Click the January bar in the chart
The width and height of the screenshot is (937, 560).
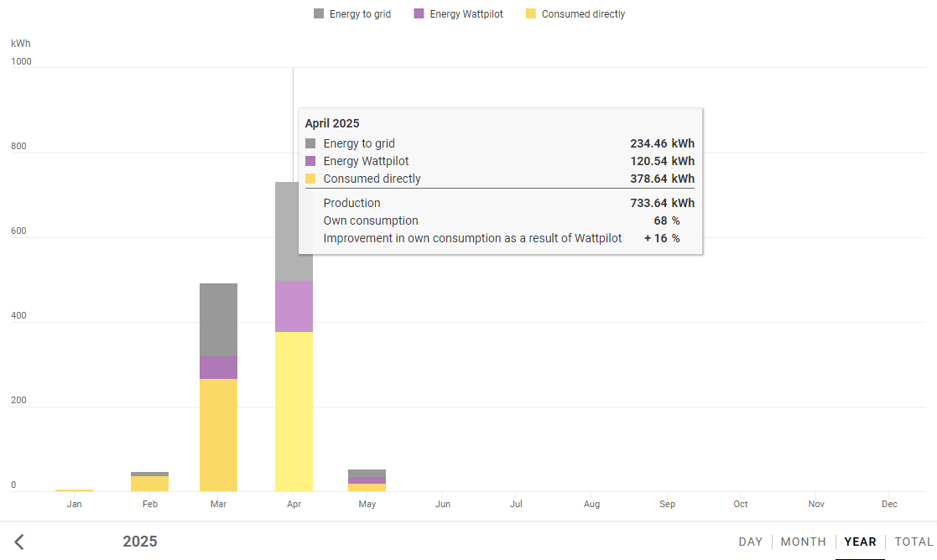74,490
